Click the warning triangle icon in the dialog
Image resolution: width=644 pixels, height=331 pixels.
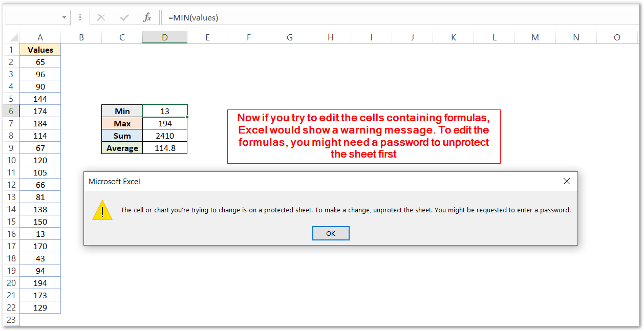[102, 210]
